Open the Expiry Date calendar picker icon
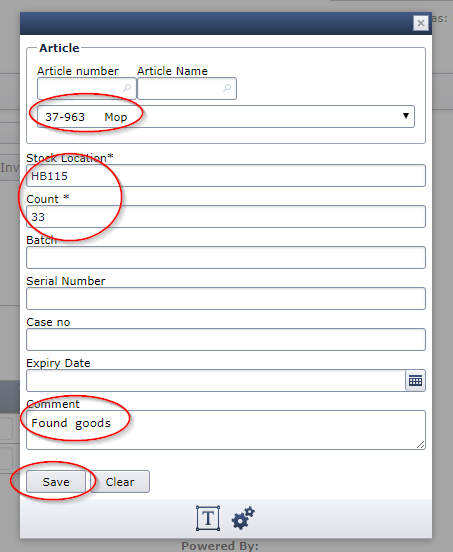This screenshot has width=453, height=552. coord(415,381)
